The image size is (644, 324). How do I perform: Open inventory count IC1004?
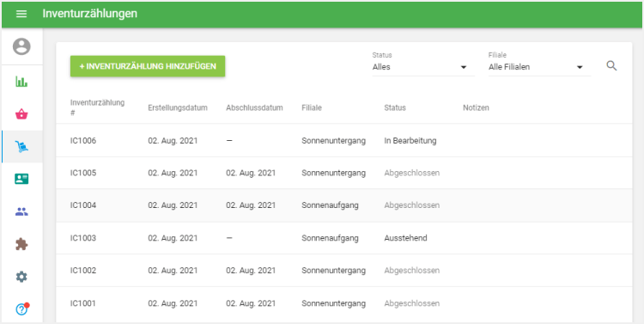tap(343, 205)
